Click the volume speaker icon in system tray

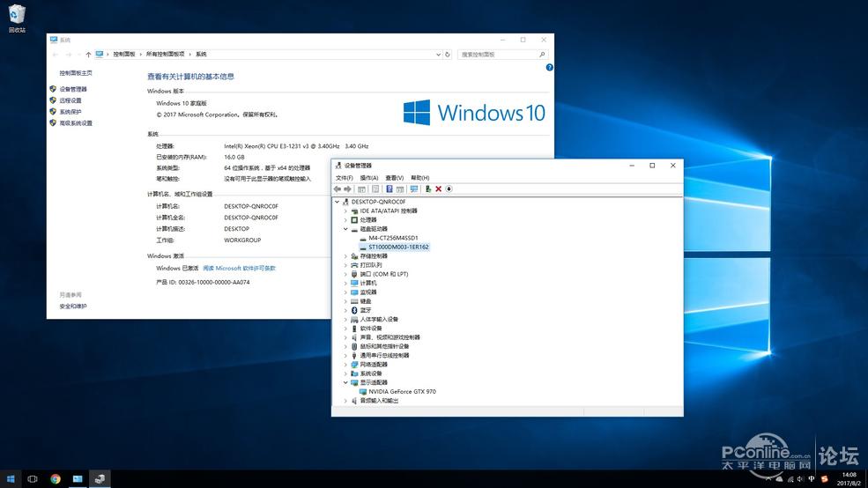tap(800, 479)
